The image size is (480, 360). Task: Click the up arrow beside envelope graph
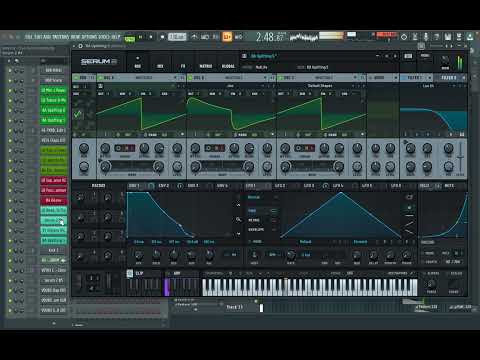coord(238,205)
